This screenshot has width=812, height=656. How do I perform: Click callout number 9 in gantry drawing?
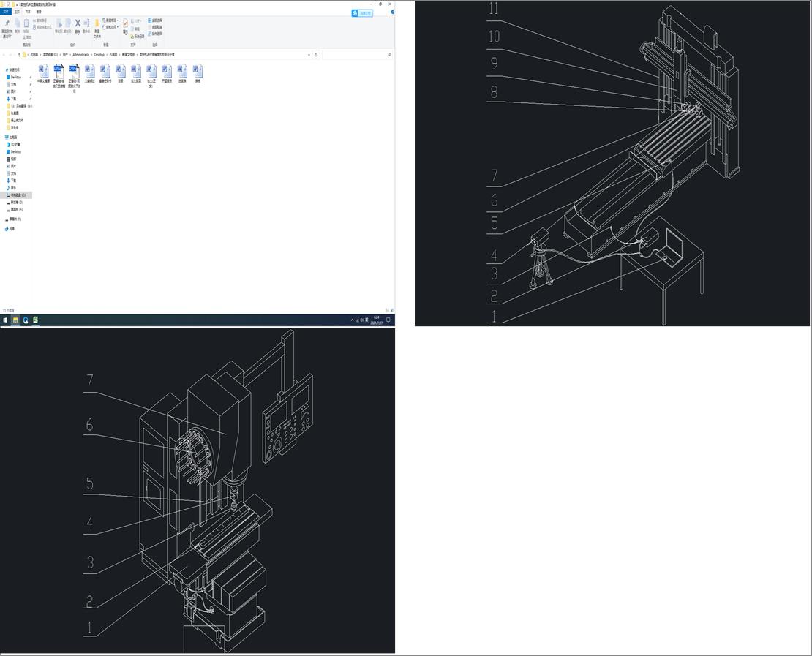[x=494, y=63]
